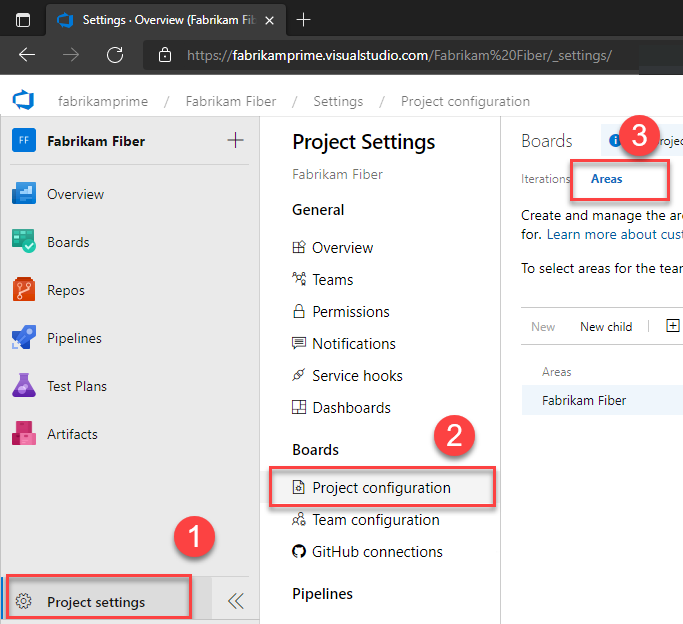Open Overview in the left sidebar
Viewport: 683px width, 624px height.
pos(75,194)
